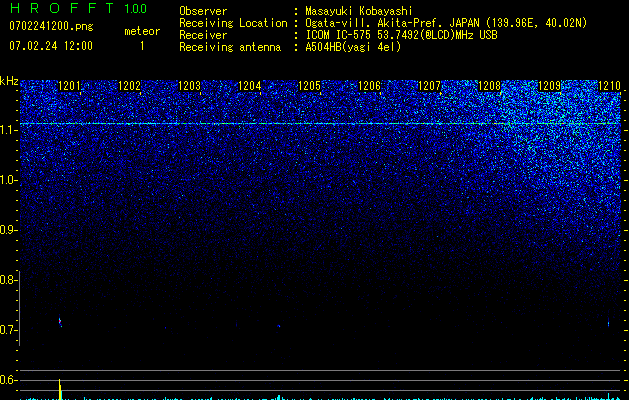Click the Observer field label
Viewport: 629px width, 400px height.
tap(203, 11)
